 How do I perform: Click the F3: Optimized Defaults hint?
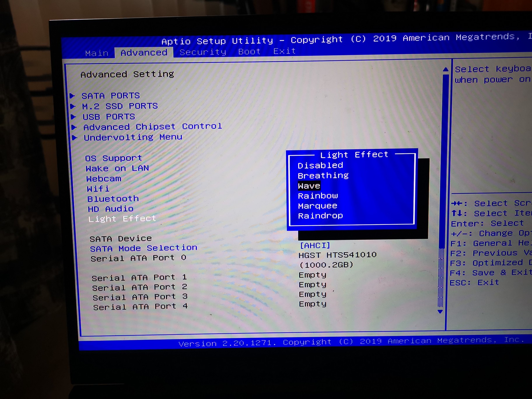[x=491, y=263]
